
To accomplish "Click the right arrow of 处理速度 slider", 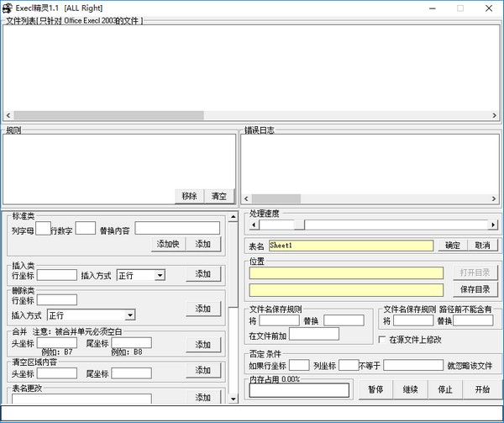I will tap(493, 225).
